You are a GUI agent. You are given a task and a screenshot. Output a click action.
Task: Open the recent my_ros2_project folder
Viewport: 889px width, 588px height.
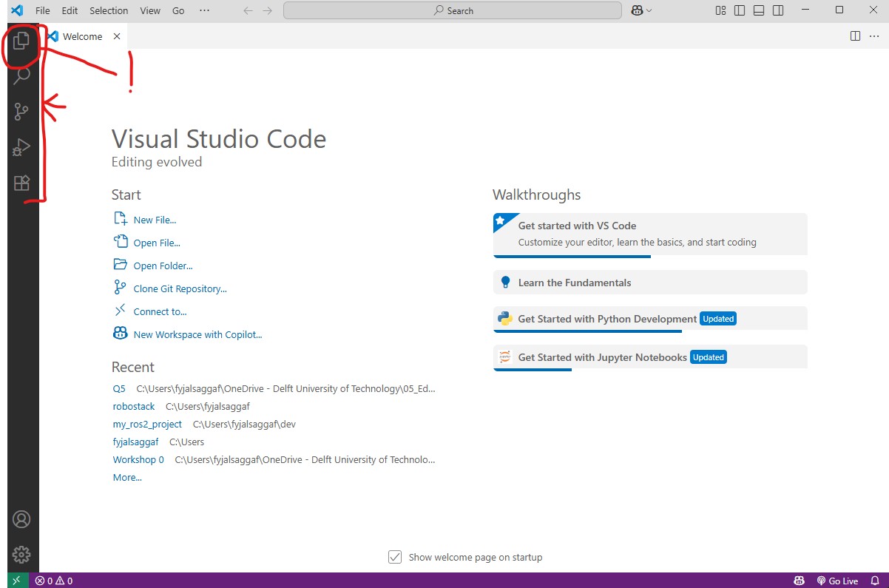pyautogui.click(x=147, y=424)
